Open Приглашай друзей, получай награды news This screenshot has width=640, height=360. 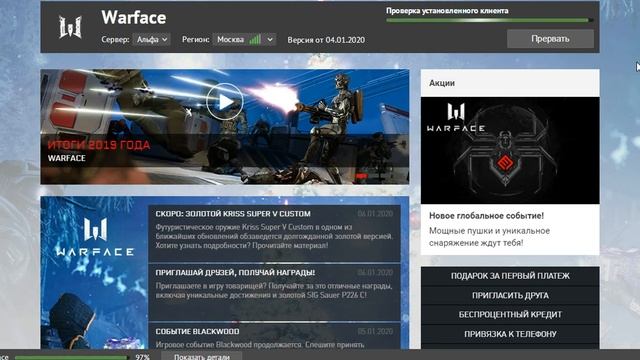[274, 292]
